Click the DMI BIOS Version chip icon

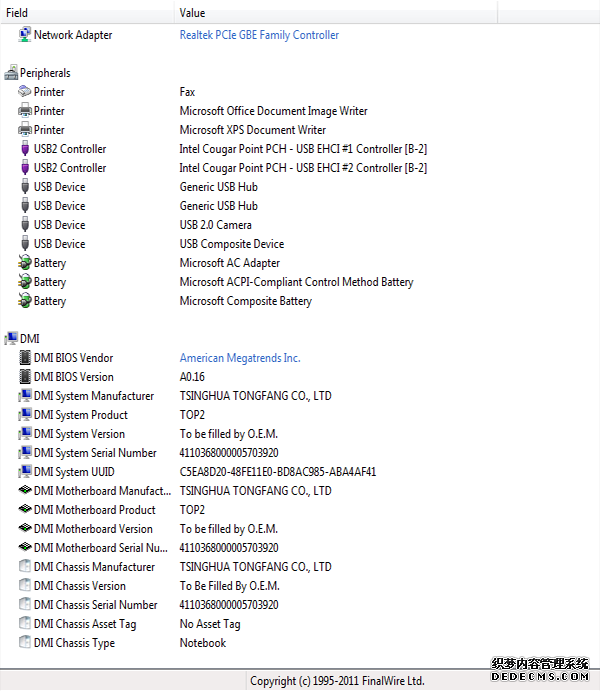pos(25,376)
